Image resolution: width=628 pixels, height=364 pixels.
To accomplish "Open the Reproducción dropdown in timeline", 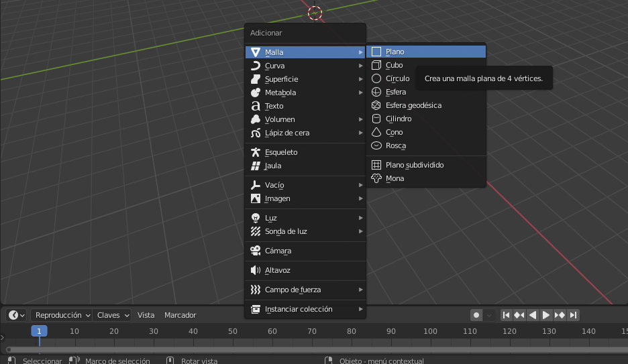I will tap(62, 315).
